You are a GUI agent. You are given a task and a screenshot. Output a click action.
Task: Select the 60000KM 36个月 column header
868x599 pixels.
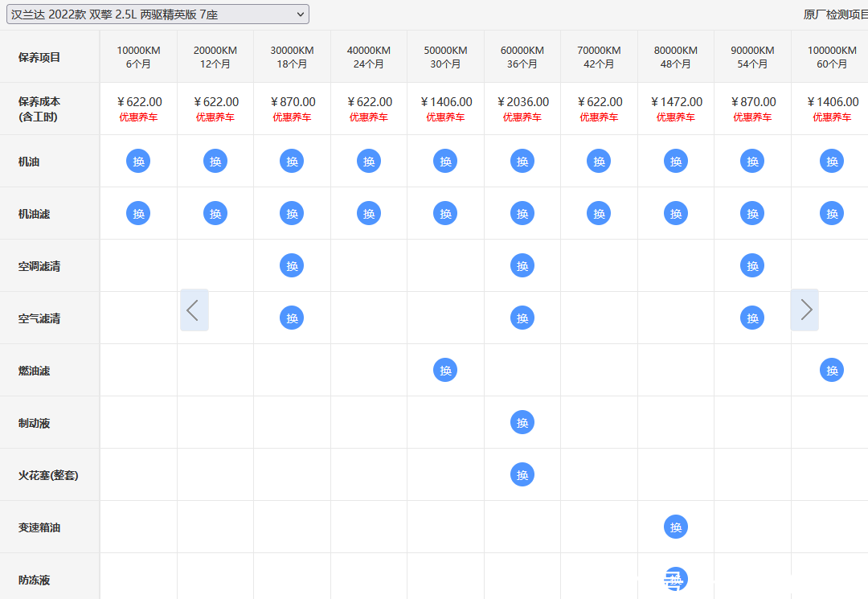(x=522, y=56)
